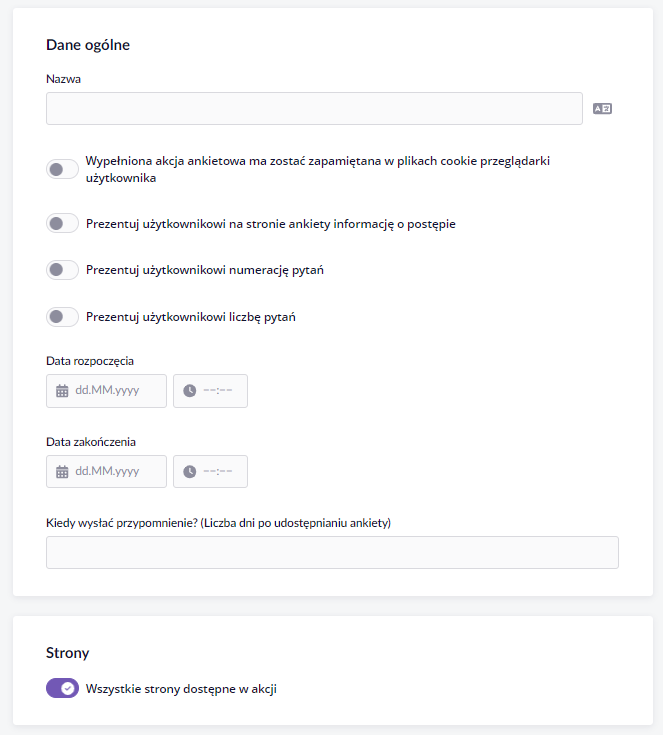
Task: Click the calendar icon in Data rozpoczęcia
Action: (x=62, y=390)
